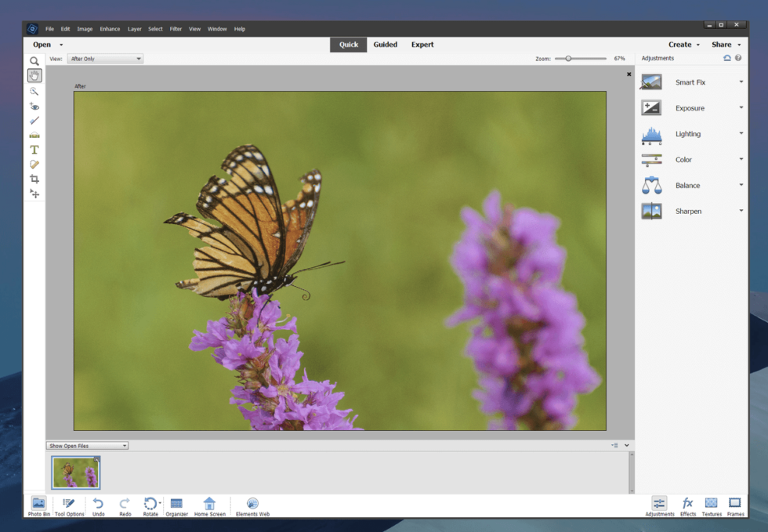
Task: Open the Organizer
Action: 176,505
